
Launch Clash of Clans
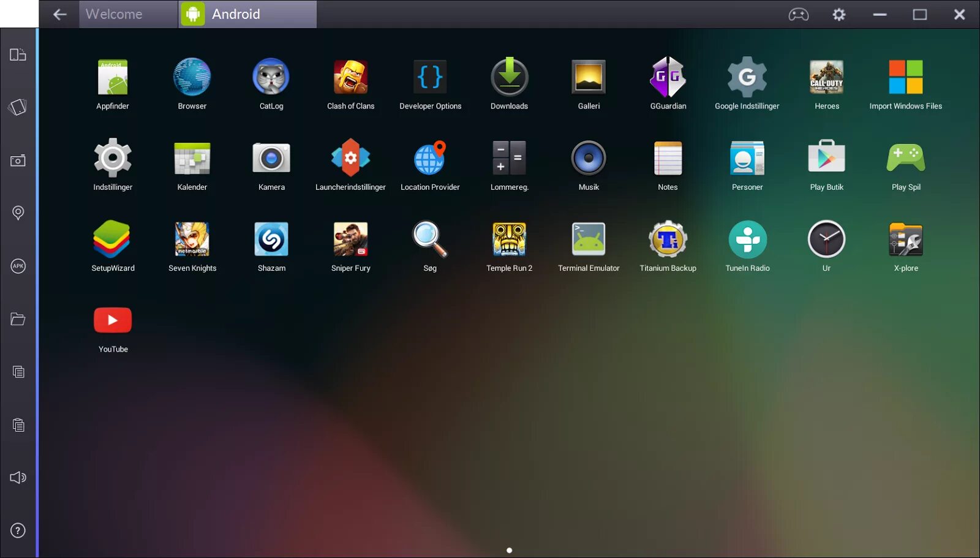click(351, 77)
